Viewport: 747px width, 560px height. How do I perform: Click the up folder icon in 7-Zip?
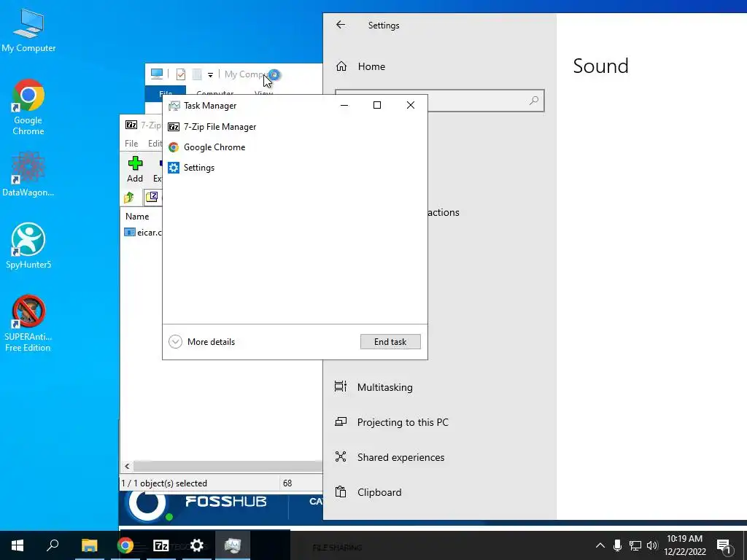click(128, 197)
